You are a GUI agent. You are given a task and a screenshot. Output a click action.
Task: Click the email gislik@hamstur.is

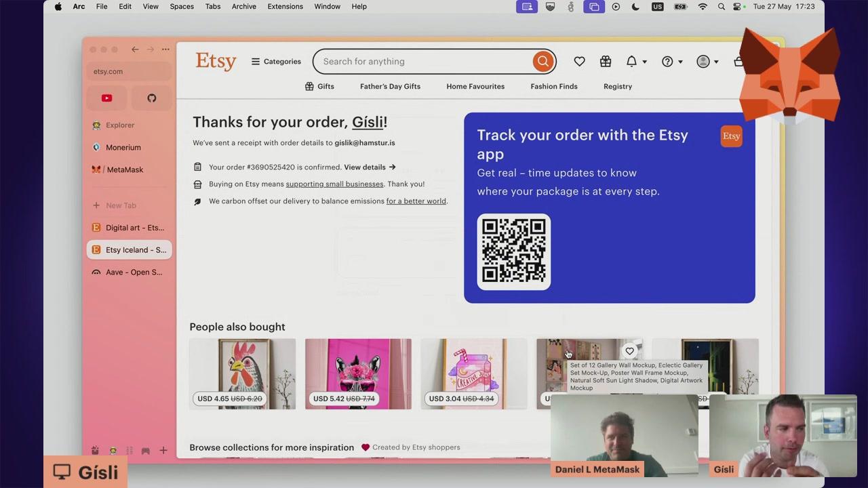365,143
